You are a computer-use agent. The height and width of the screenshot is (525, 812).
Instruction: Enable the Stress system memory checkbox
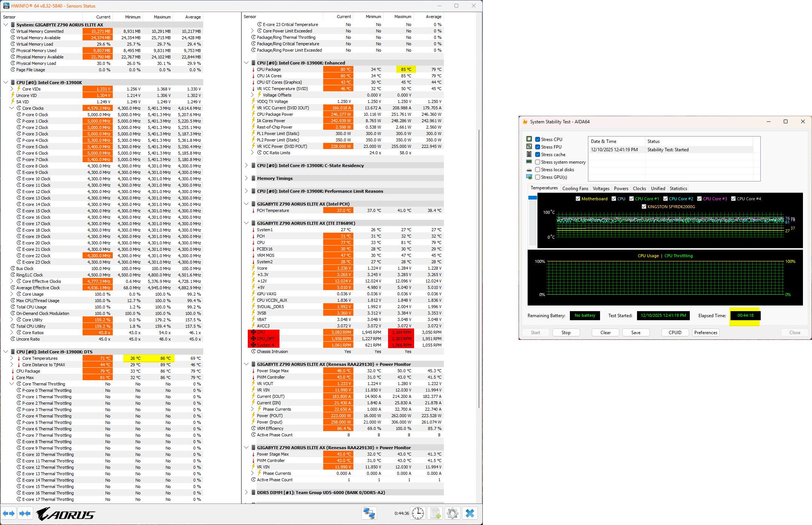[x=537, y=162]
